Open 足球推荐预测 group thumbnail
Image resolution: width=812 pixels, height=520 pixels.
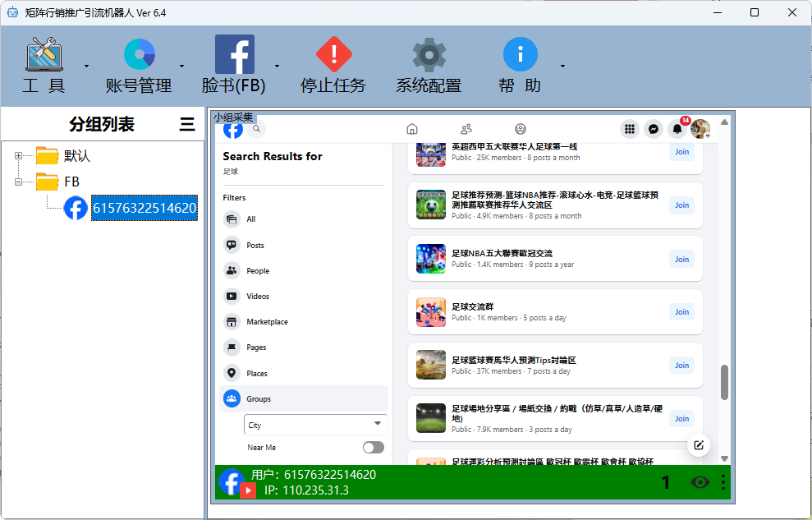pyautogui.click(x=431, y=205)
